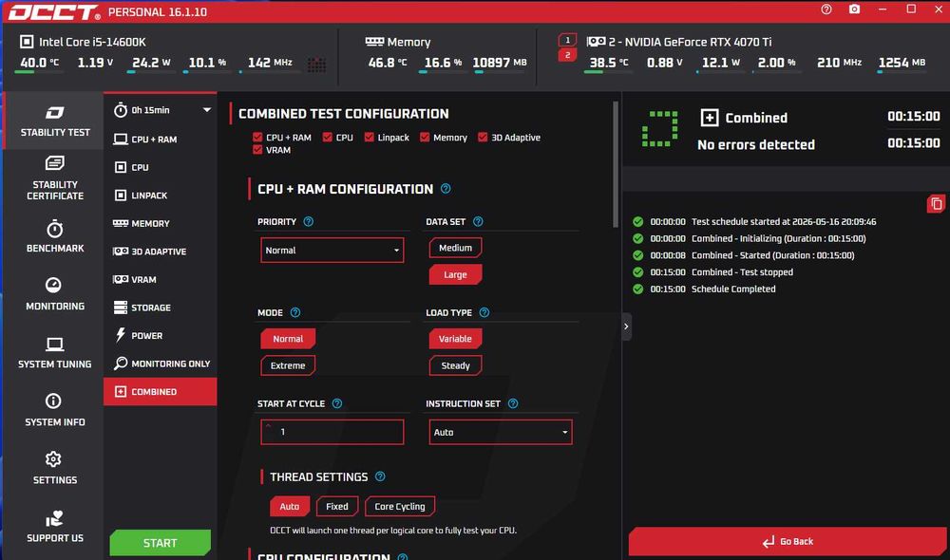Uncheck the VRAM checkbox
950x560 pixels.
[257, 150]
